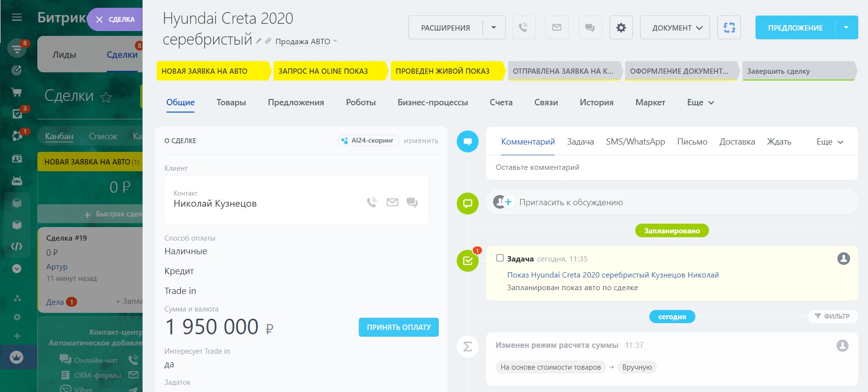Click Пригласить к обсуждению field

pos(672,202)
